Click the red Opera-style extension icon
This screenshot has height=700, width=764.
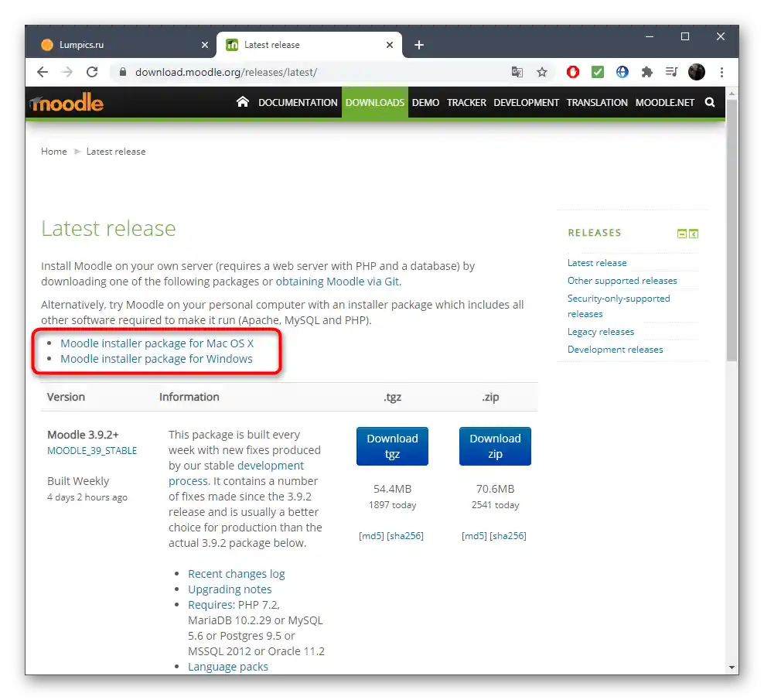[x=573, y=72]
